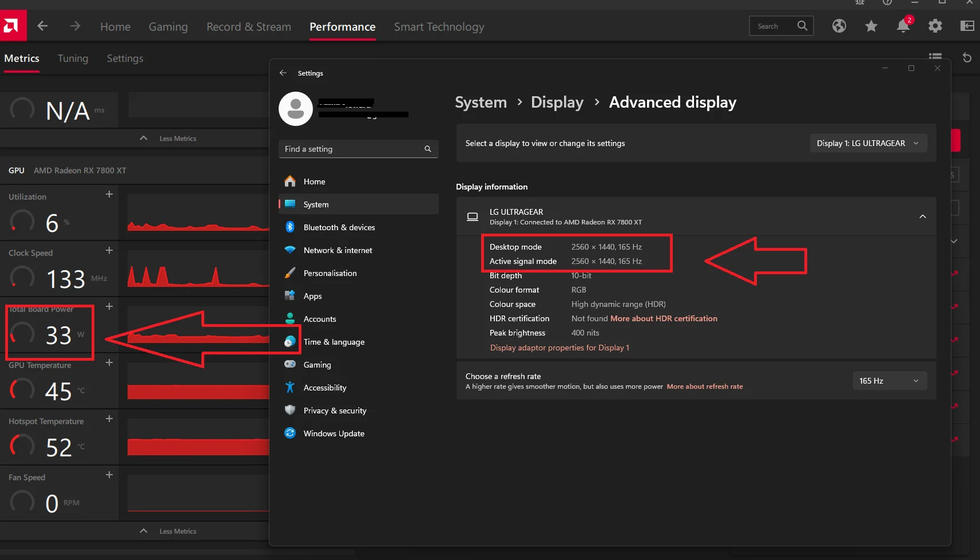Open Accessibility in Settings sidebar

tap(358, 388)
